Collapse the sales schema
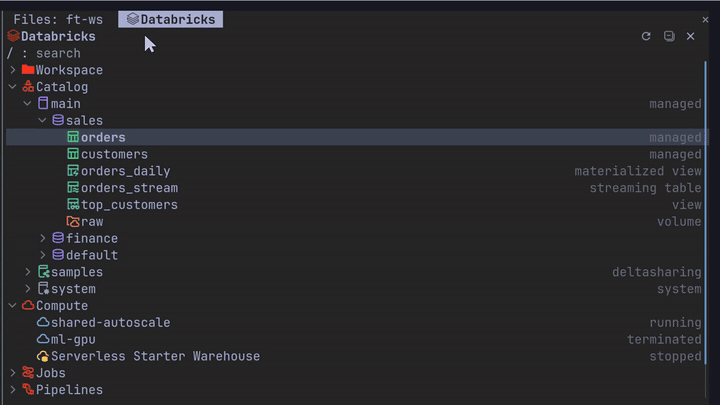The height and width of the screenshot is (405, 720). pyautogui.click(x=42, y=120)
